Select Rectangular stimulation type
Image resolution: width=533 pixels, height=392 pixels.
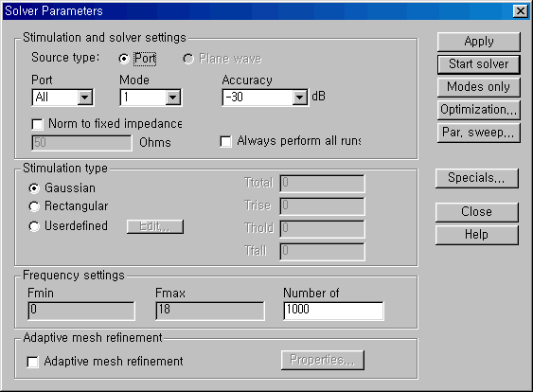point(34,206)
